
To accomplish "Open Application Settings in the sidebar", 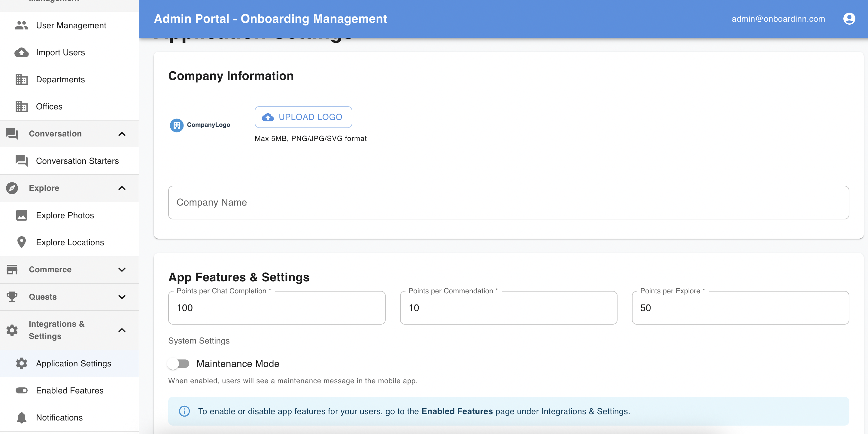I will point(74,364).
